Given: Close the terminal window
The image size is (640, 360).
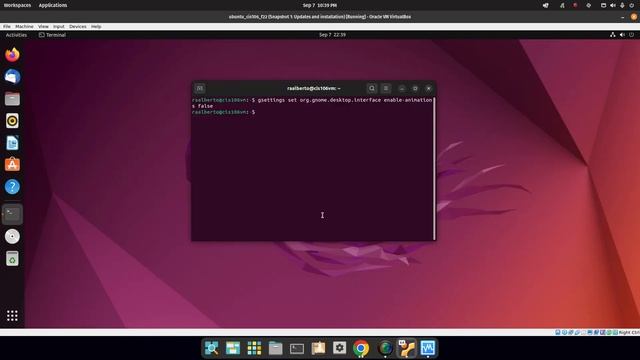Looking at the screenshot, I should (429, 88).
